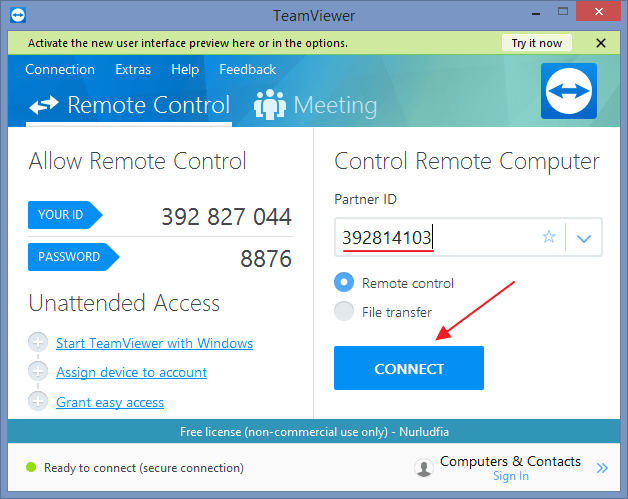Click the Free license status bar text
This screenshot has height=499, width=628.
(314, 432)
